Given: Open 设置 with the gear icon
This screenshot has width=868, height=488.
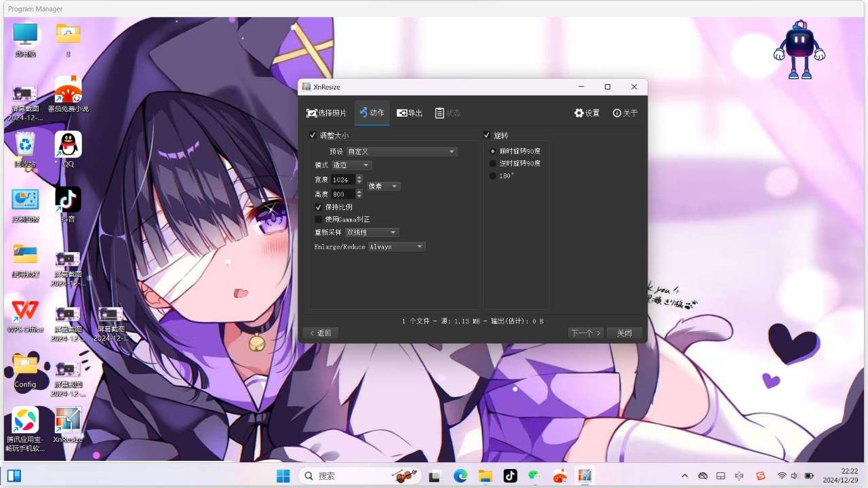Looking at the screenshot, I should pyautogui.click(x=587, y=113).
